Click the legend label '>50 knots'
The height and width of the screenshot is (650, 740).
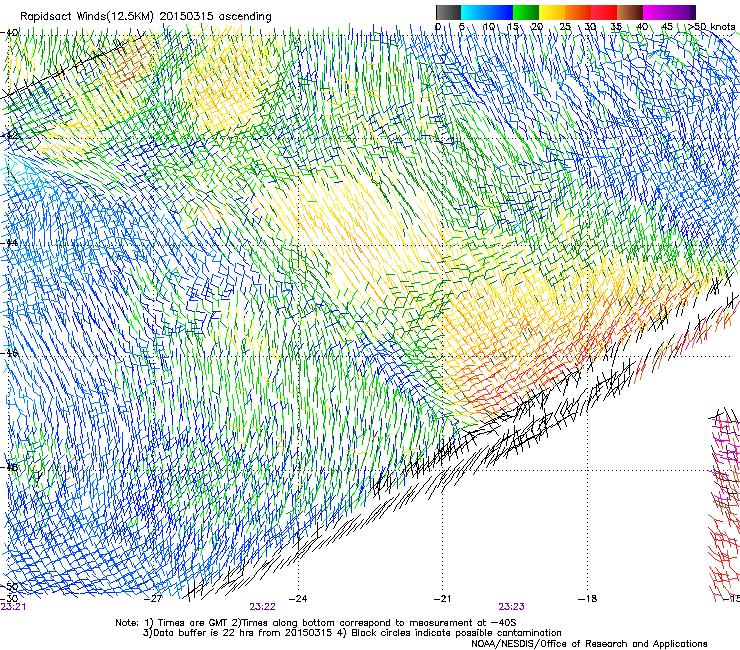point(712,26)
